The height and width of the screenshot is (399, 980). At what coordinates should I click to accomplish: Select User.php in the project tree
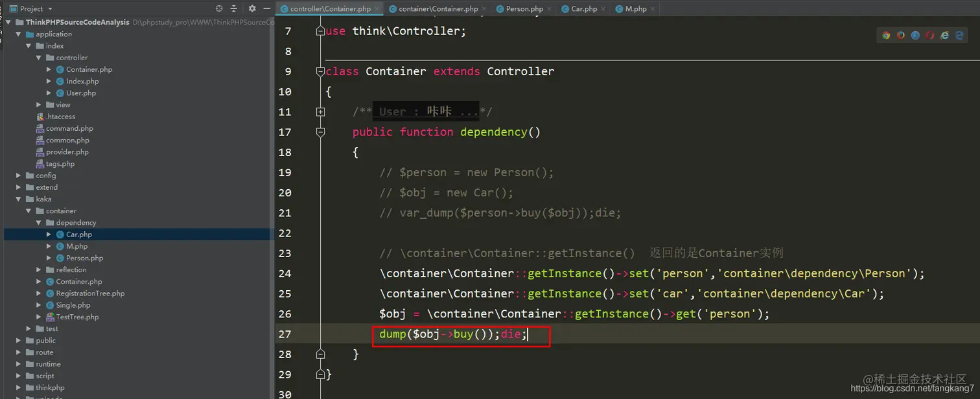(x=81, y=93)
